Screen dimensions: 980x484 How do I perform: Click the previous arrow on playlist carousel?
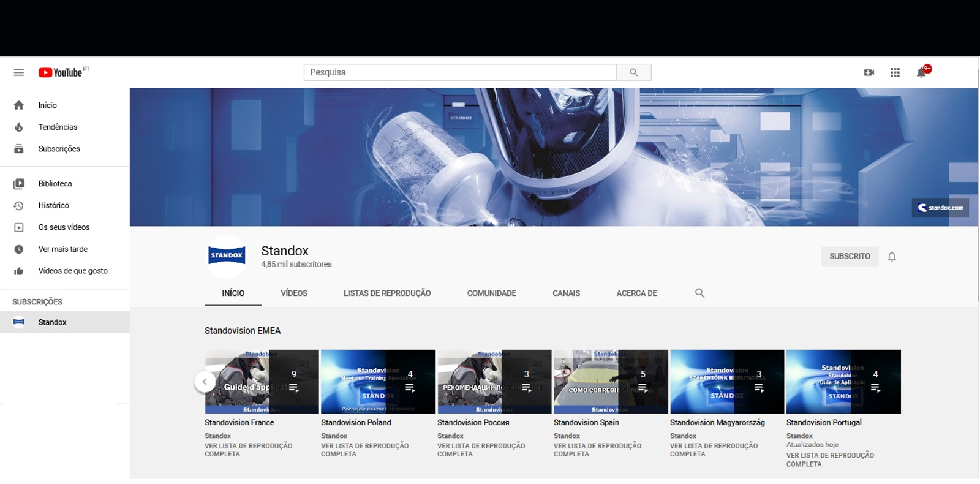[x=205, y=382]
